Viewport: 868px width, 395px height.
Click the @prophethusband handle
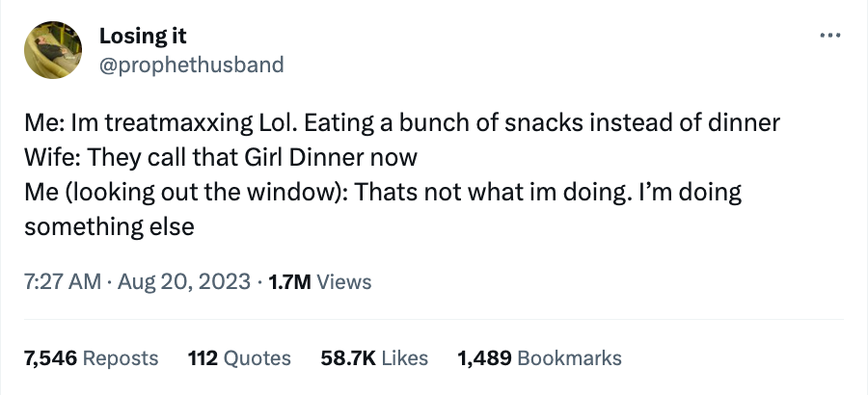click(191, 65)
